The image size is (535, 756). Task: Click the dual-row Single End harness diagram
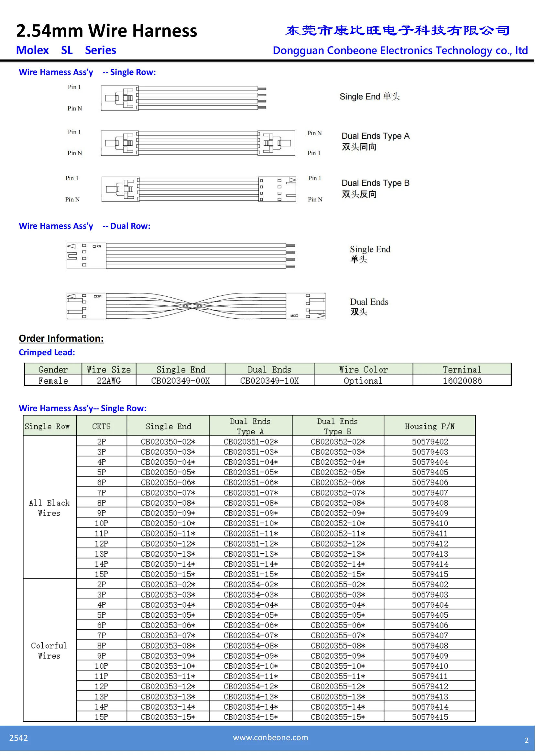[181, 256]
